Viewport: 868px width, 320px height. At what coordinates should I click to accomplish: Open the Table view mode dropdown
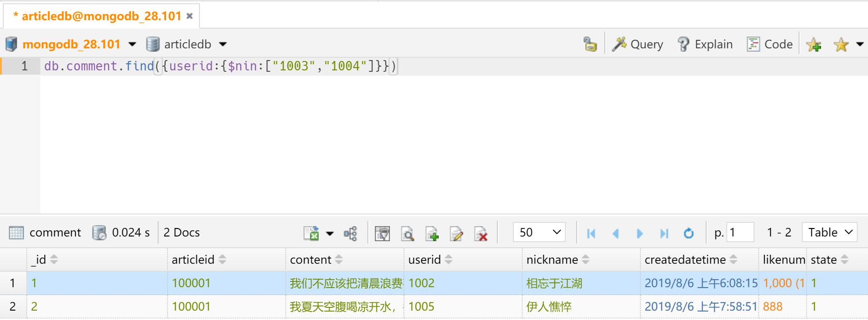830,232
